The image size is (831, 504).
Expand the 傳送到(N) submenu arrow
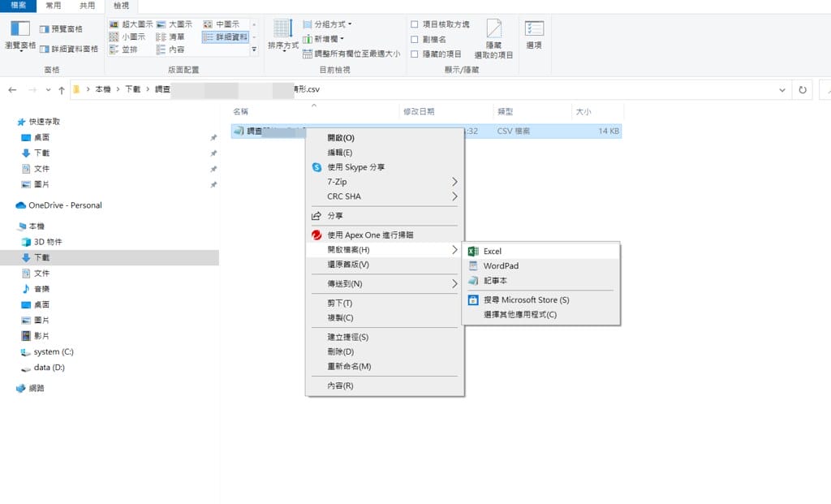coord(454,284)
